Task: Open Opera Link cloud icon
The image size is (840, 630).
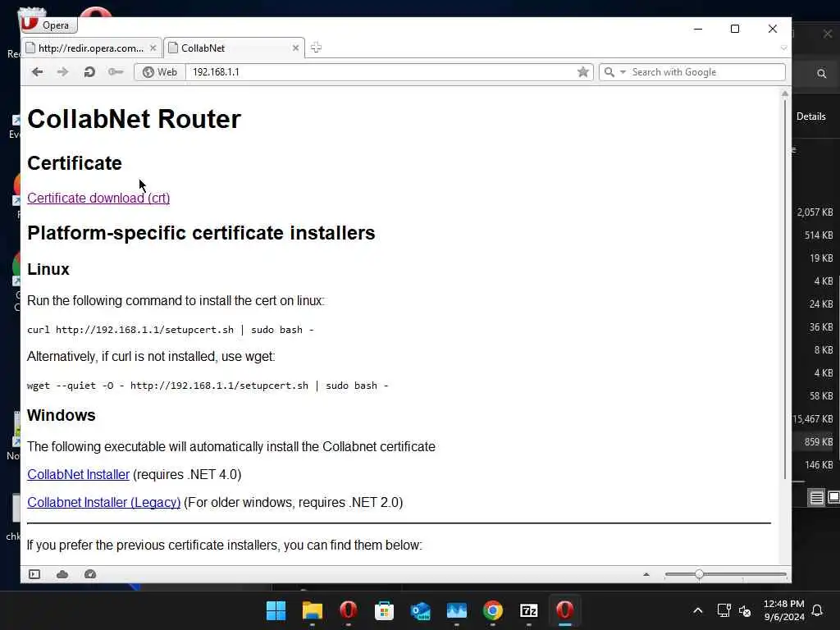Action: click(62, 574)
